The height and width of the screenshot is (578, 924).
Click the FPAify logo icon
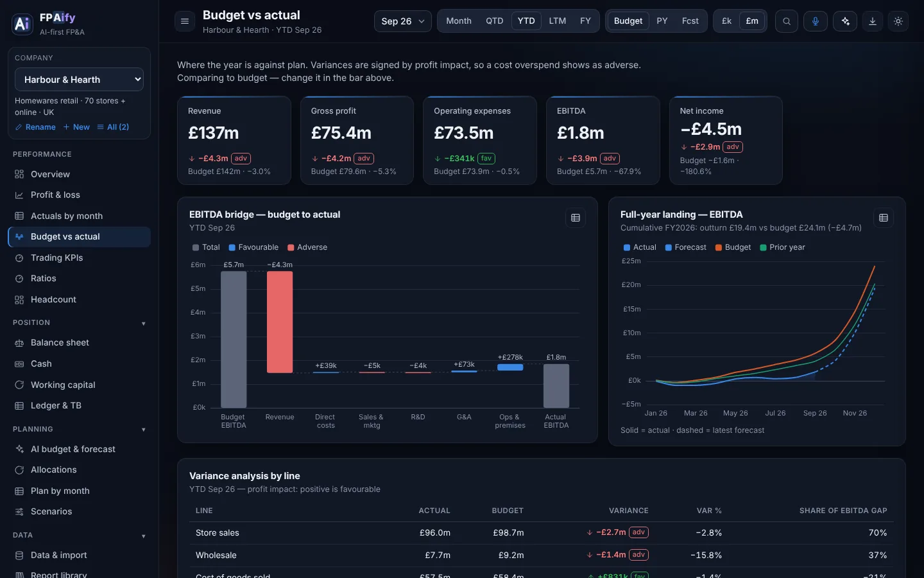click(x=22, y=24)
